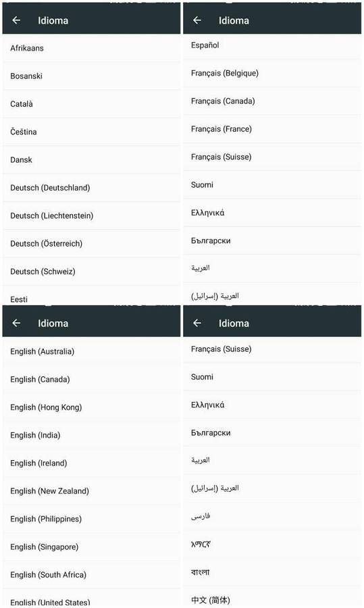
Task: Select Čeština as language
Action: 91,132
